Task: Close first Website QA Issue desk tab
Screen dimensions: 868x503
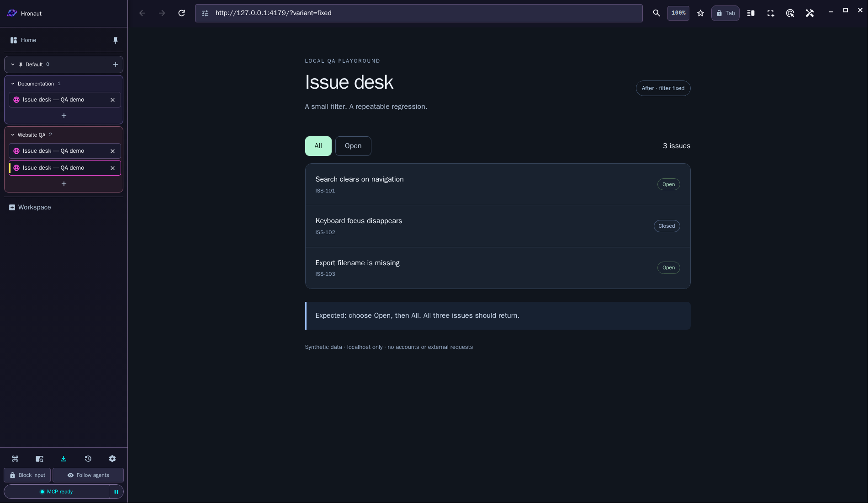Action: 113,151
